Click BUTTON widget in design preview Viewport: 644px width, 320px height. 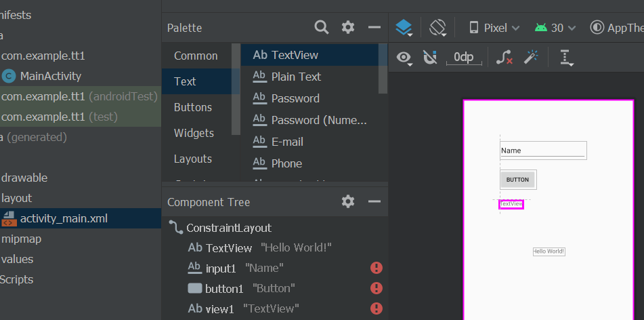tap(518, 180)
